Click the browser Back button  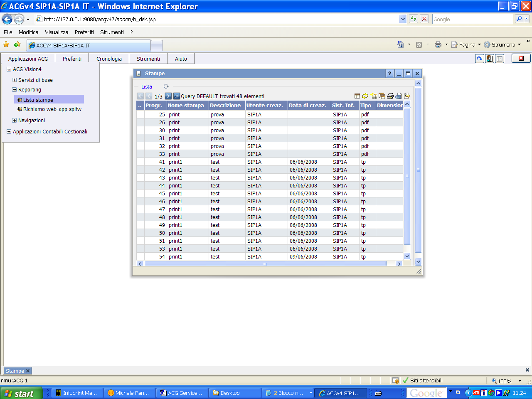pos(7,19)
